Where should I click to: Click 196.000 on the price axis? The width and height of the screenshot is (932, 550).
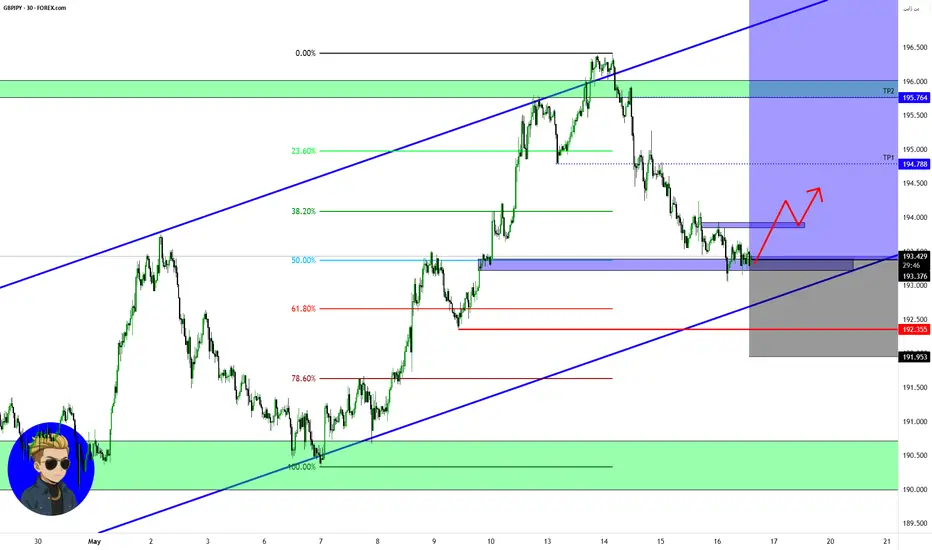[915, 81]
